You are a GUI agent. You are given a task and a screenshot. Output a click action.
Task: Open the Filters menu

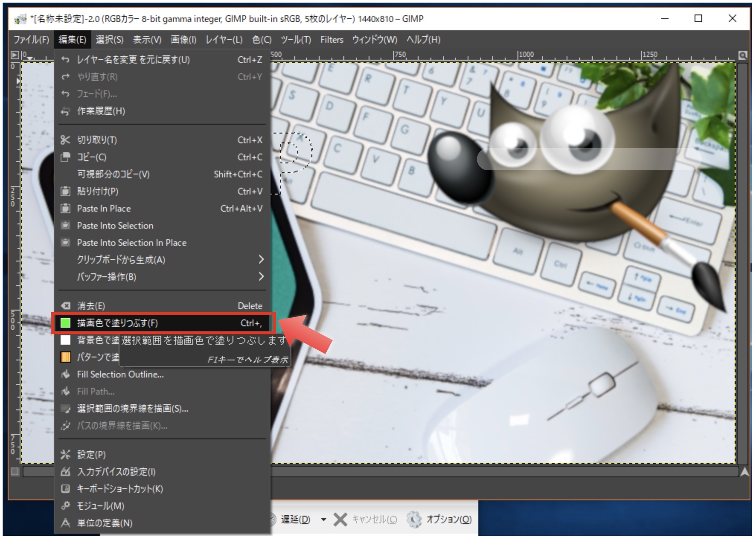(332, 39)
